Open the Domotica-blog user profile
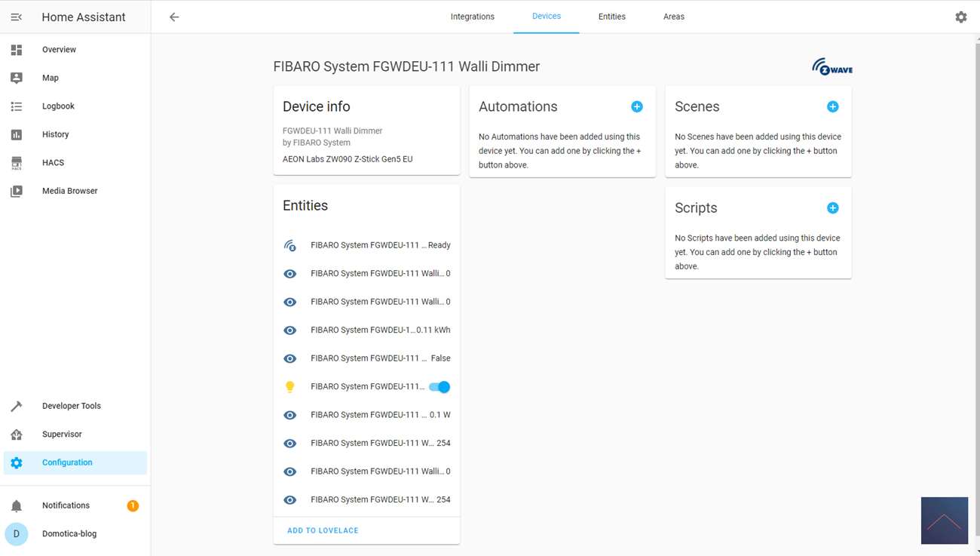 tap(69, 534)
